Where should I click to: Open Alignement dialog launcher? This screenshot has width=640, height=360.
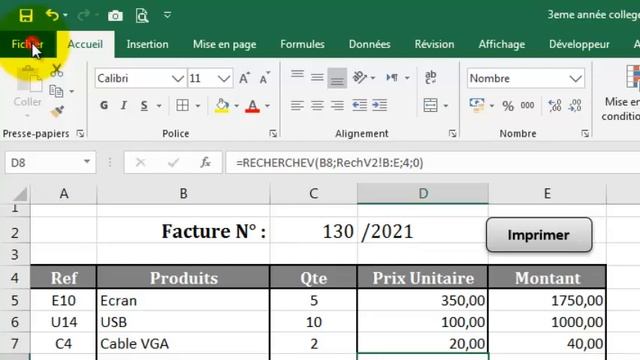tap(452, 133)
